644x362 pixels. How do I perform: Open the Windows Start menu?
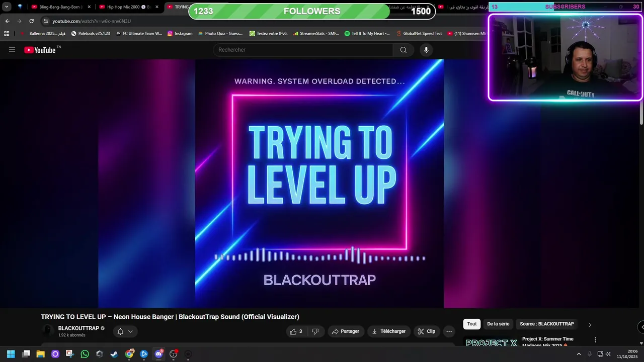pyautogui.click(x=11, y=354)
